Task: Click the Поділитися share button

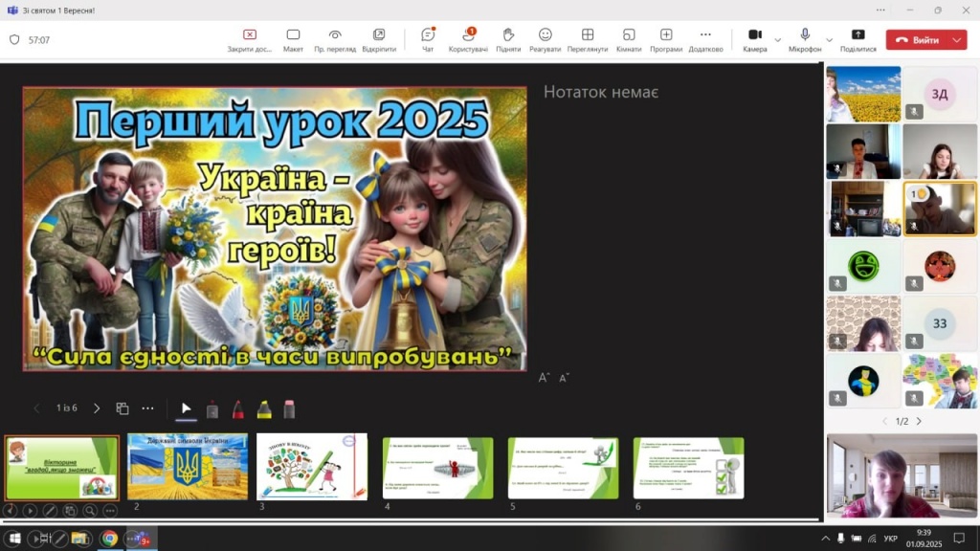Action: [x=857, y=39]
